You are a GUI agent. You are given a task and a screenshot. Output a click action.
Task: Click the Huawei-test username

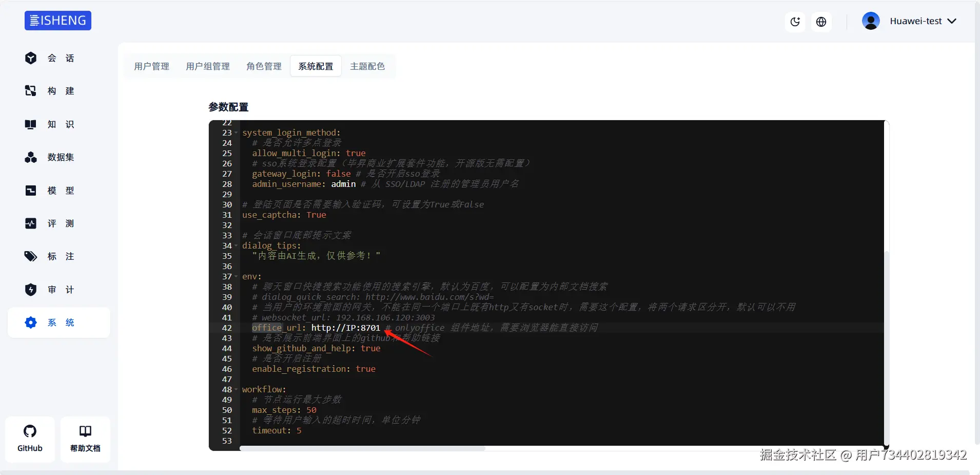[x=916, y=21]
